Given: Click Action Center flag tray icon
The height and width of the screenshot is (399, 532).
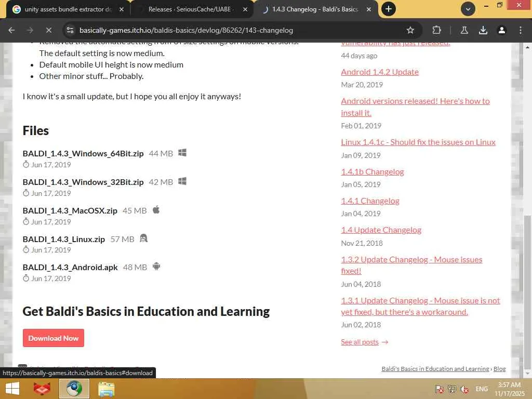Looking at the screenshot, I should (440, 389).
